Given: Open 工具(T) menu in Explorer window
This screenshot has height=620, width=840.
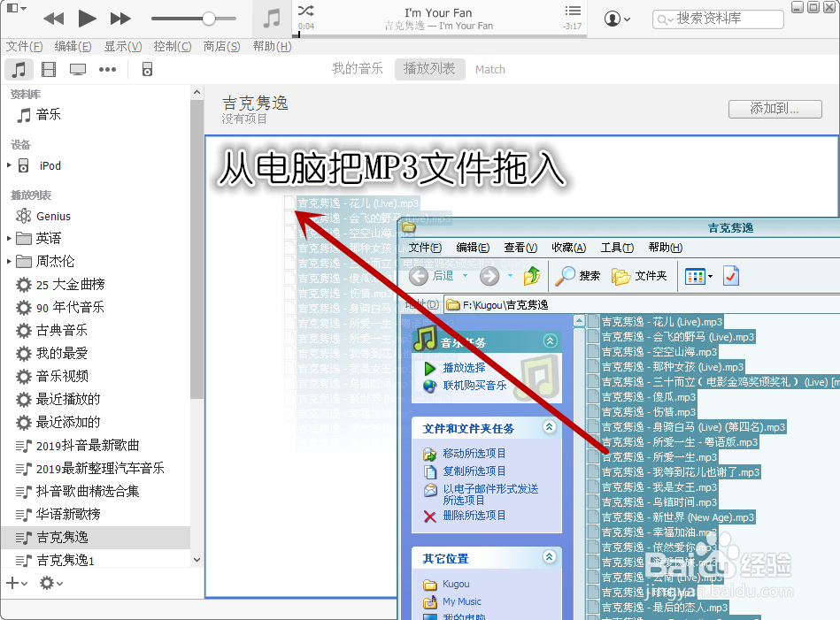Looking at the screenshot, I should point(617,248).
